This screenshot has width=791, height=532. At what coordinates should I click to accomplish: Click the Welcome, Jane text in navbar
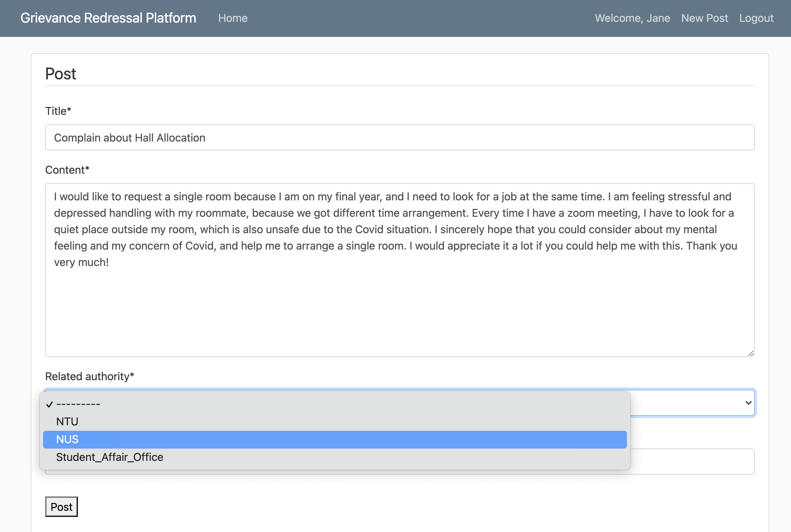(x=632, y=18)
